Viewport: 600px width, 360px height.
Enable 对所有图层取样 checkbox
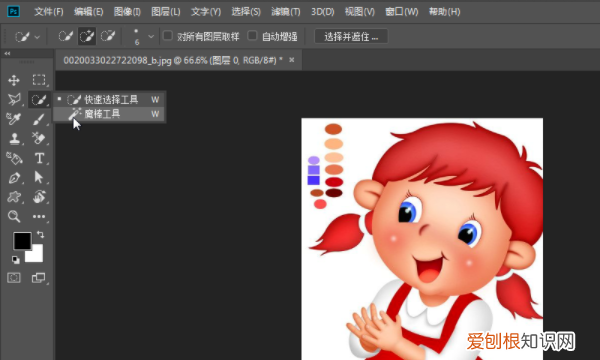tap(168, 36)
